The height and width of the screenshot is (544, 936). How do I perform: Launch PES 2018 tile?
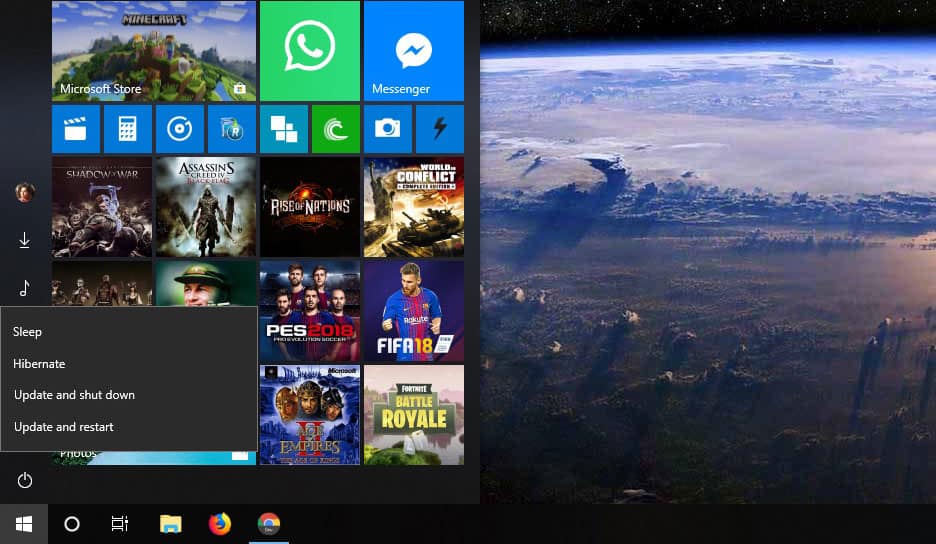tap(310, 311)
